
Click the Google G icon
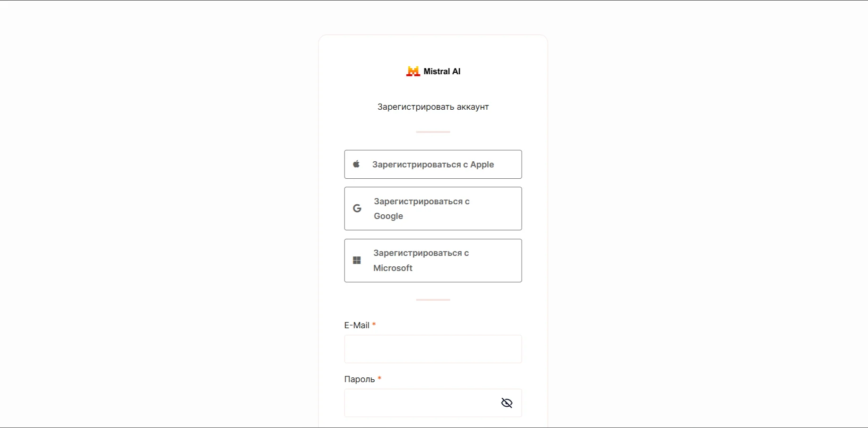coord(357,208)
